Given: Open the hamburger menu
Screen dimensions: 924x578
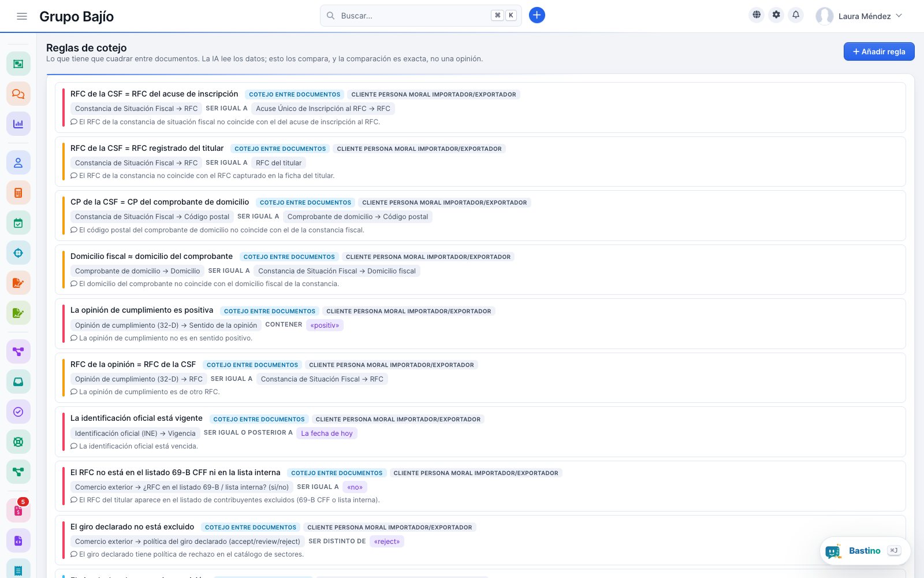Looking at the screenshot, I should (22, 16).
